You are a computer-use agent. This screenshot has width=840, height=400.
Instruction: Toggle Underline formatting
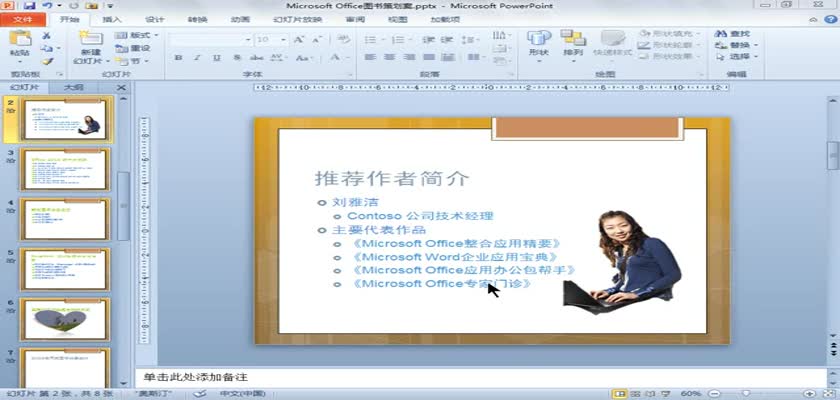216,57
